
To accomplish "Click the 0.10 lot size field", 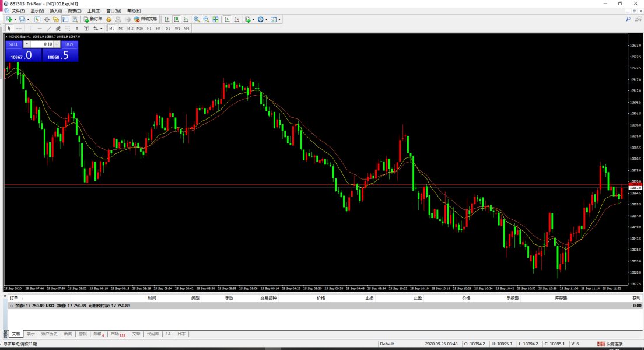I will (41, 44).
